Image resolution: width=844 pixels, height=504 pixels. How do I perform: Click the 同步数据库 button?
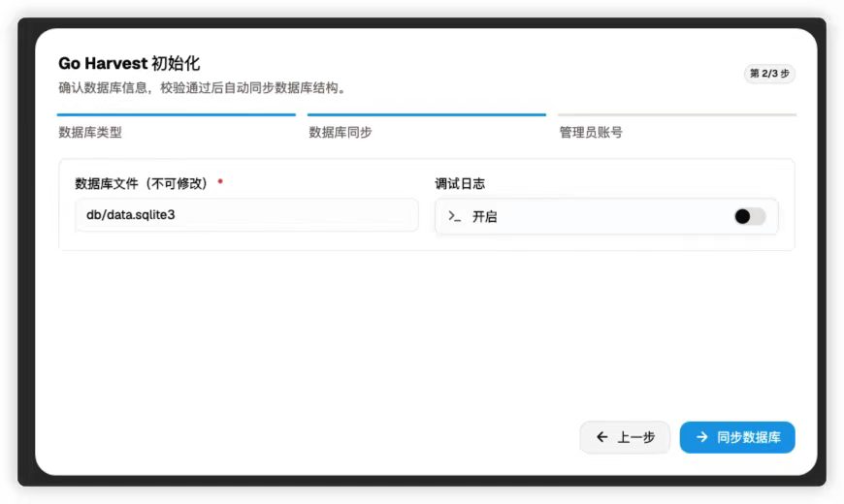[x=737, y=437]
